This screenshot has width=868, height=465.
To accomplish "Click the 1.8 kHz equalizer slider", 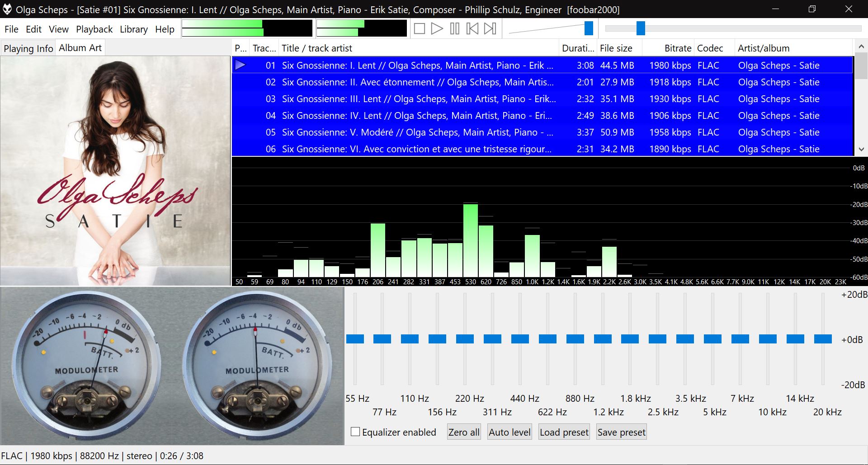I will pos(630,339).
